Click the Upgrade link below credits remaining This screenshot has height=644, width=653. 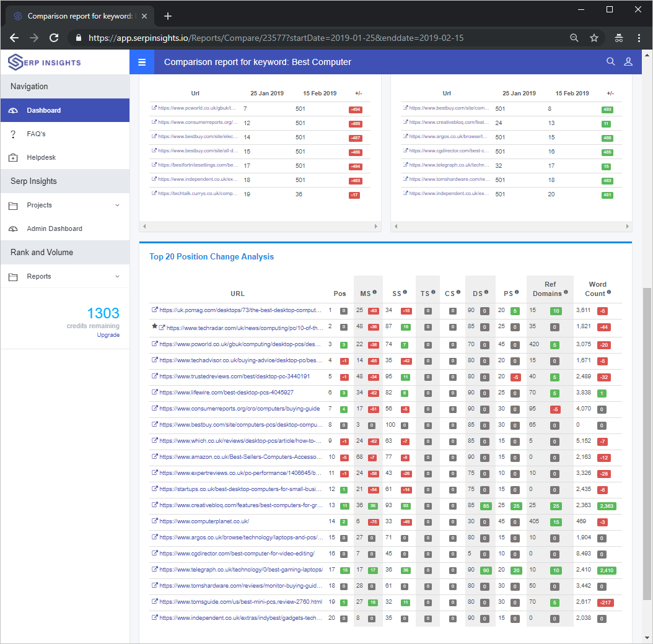coord(108,334)
